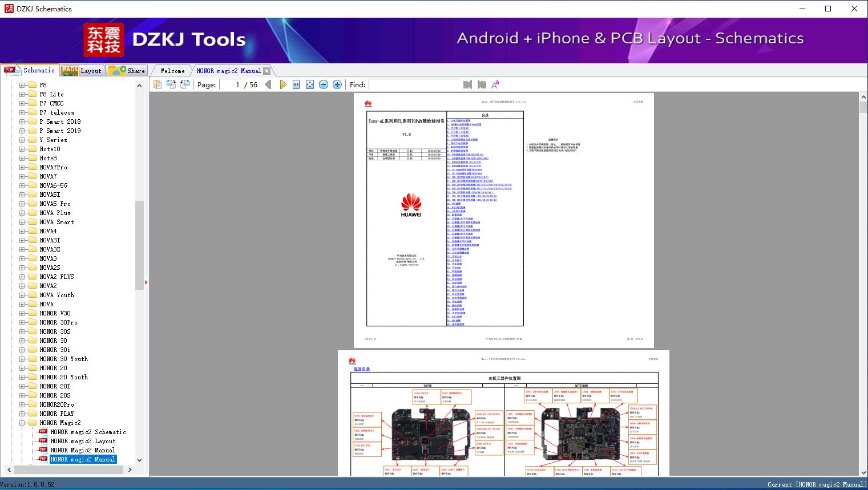868x490 pixels.
Task: Expand the P Smart 2019 folder
Action: click(x=22, y=131)
